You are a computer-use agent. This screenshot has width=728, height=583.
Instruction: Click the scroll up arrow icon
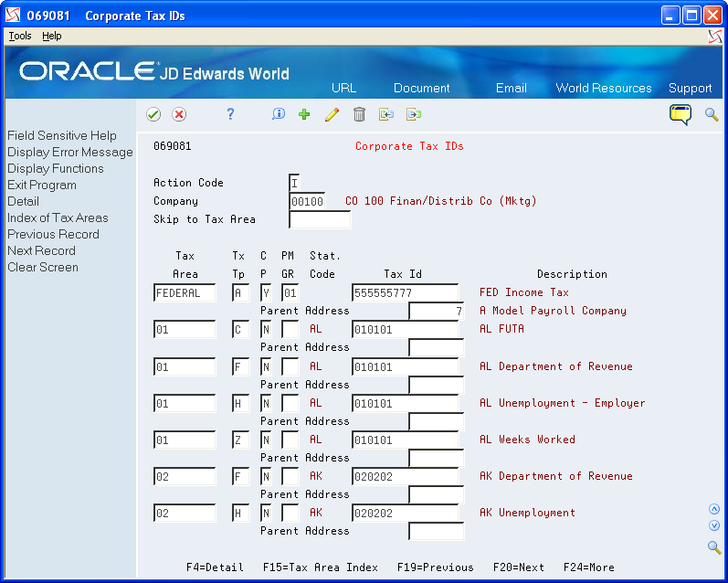tap(714, 509)
